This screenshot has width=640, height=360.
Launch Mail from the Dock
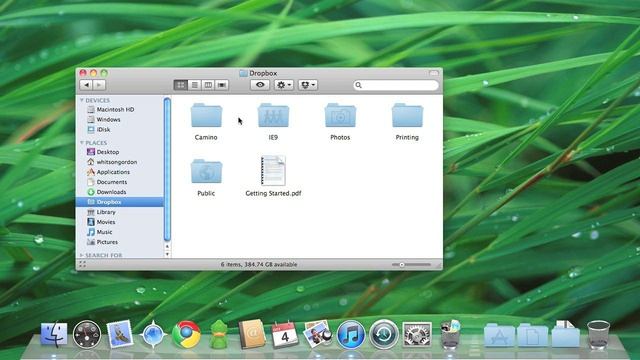click(120, 334)
